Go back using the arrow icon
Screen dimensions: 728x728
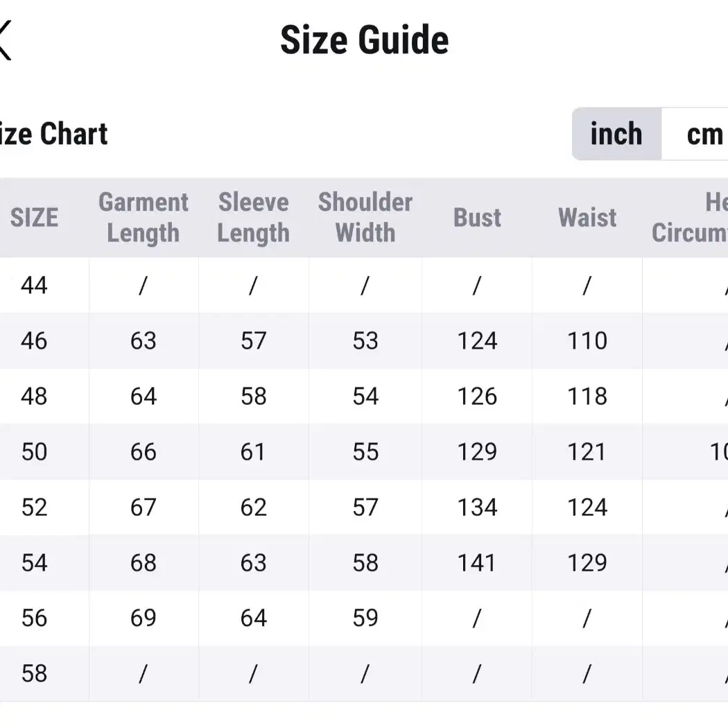click(x=5, y=40)
